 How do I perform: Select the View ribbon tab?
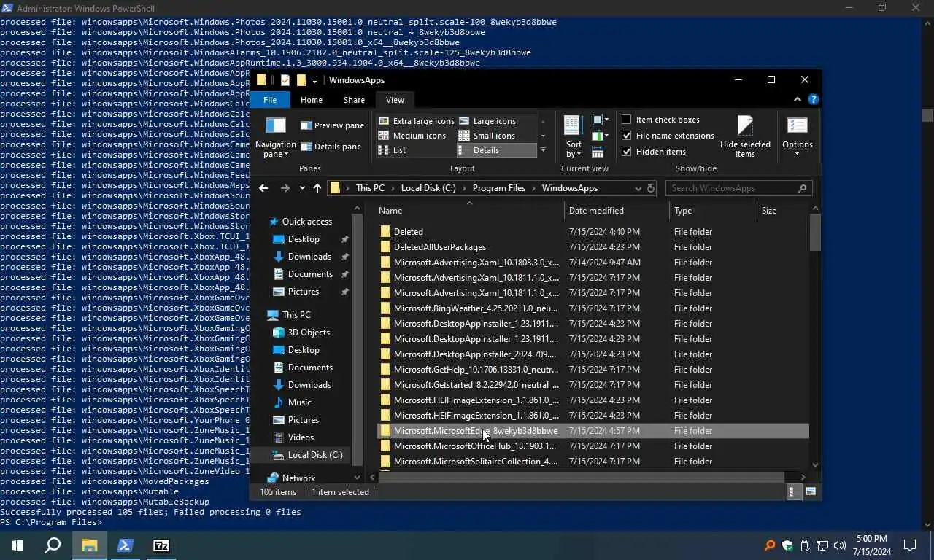click(395, 100)
